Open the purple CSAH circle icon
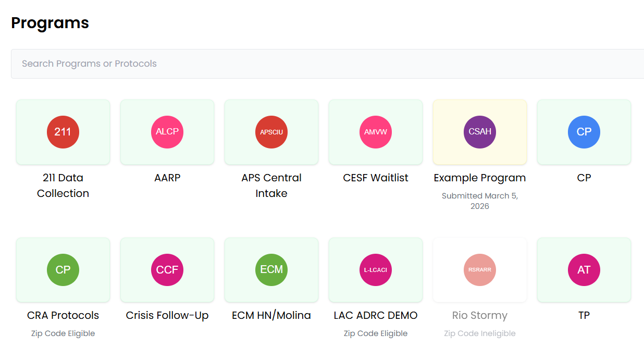Image resolution: width=644 pixels, height=347 pixels. point(480,132)
